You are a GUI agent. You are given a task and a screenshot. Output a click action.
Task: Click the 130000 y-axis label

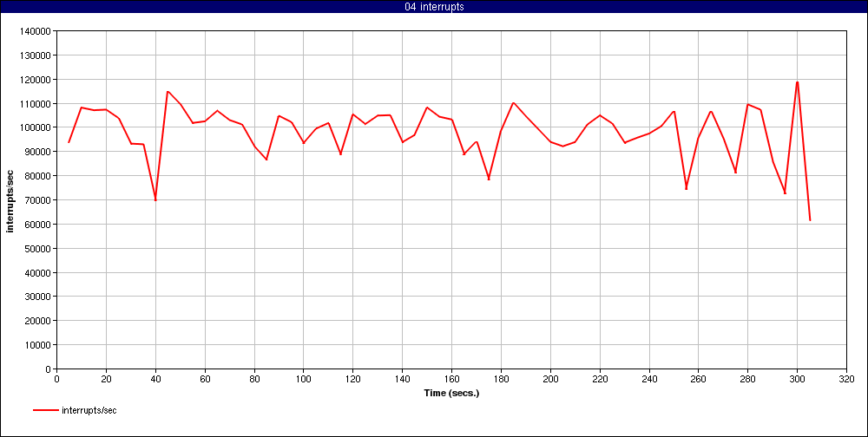36,55
